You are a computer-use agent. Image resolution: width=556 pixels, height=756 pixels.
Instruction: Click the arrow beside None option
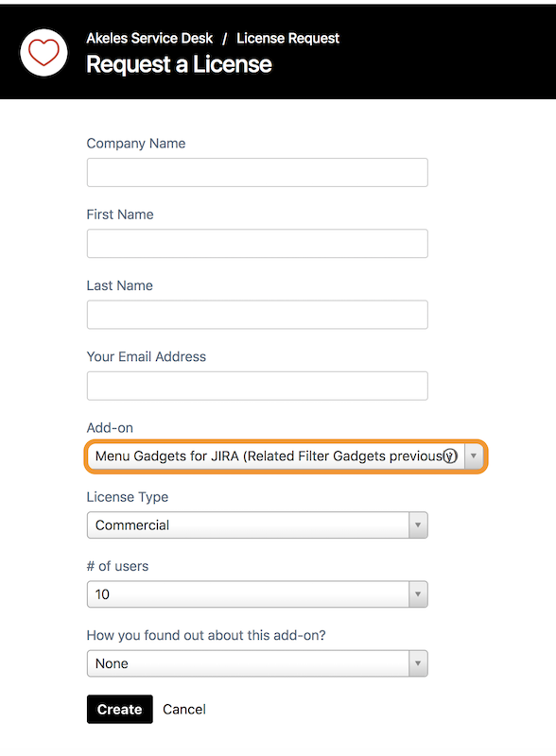[418, 663]
